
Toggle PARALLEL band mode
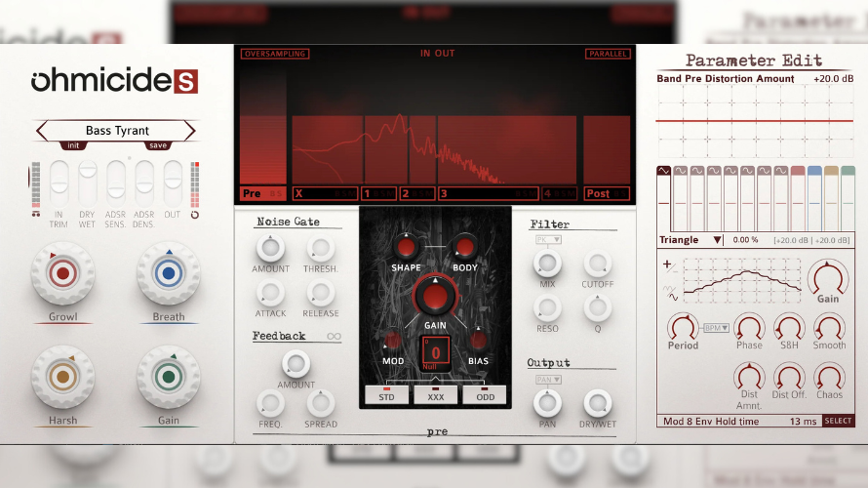click(608, 54)
